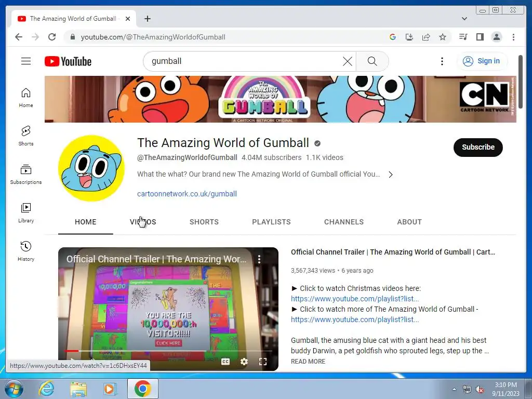Seek on the trailer progress bar
532x399 pixels.
tap(168, 351)
